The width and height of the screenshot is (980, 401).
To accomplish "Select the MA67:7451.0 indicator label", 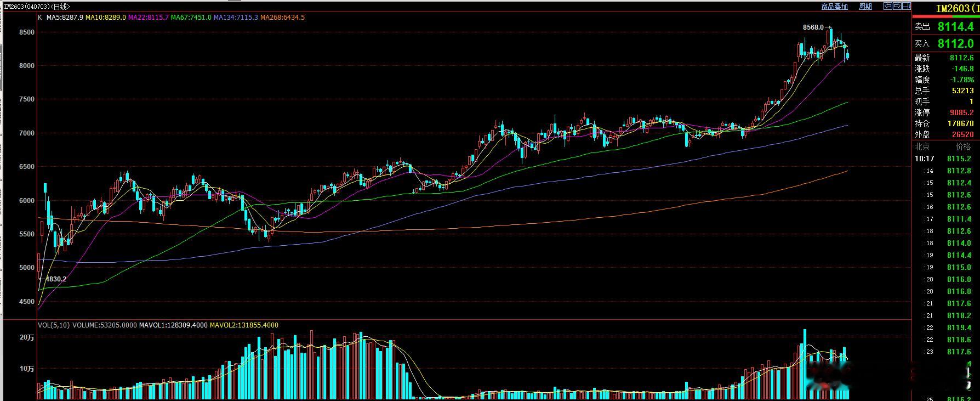I will point(191,18).
